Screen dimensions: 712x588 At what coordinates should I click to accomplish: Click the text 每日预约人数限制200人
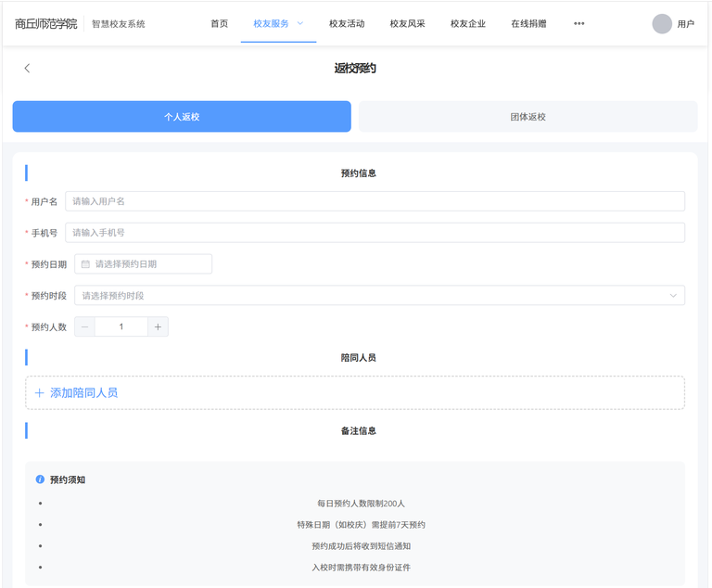point(361,504)
